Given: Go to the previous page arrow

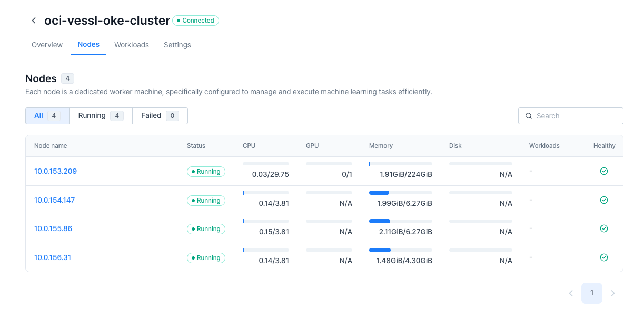Looking at the screenshot, I should point(571,293).
